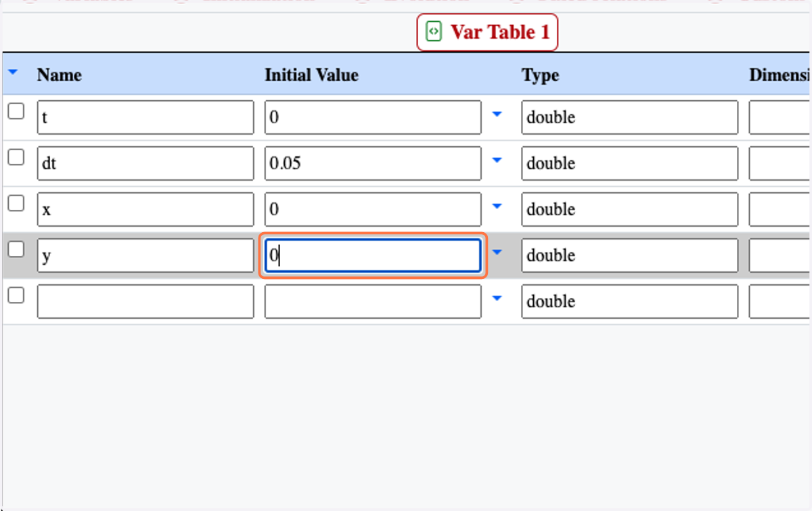Click the Type field of the empty row

tap(630, 302)
